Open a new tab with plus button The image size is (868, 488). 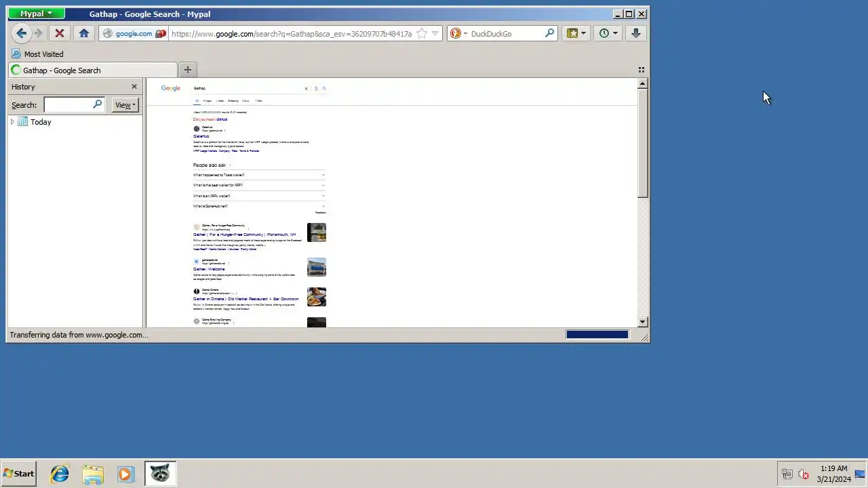(188, 70)
